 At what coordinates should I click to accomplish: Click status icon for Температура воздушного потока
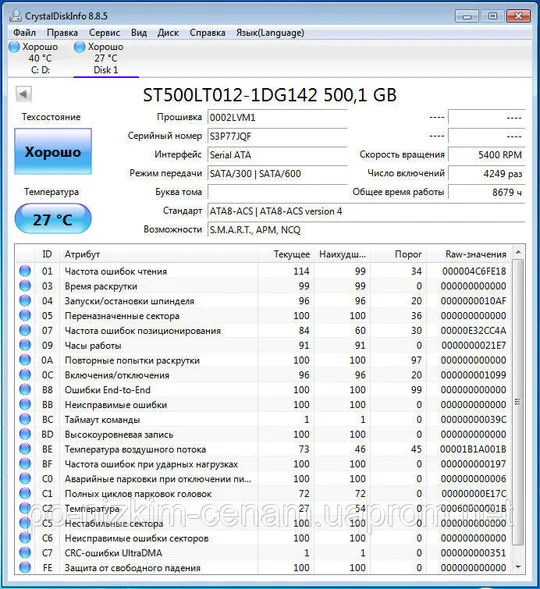[25, 449]
